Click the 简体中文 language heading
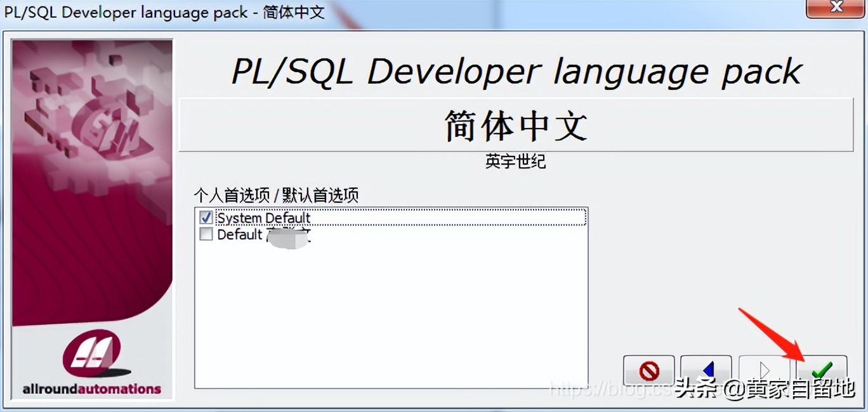Image resolution: width=868 pixels, height=412 pixels. (x=515, y=125)
